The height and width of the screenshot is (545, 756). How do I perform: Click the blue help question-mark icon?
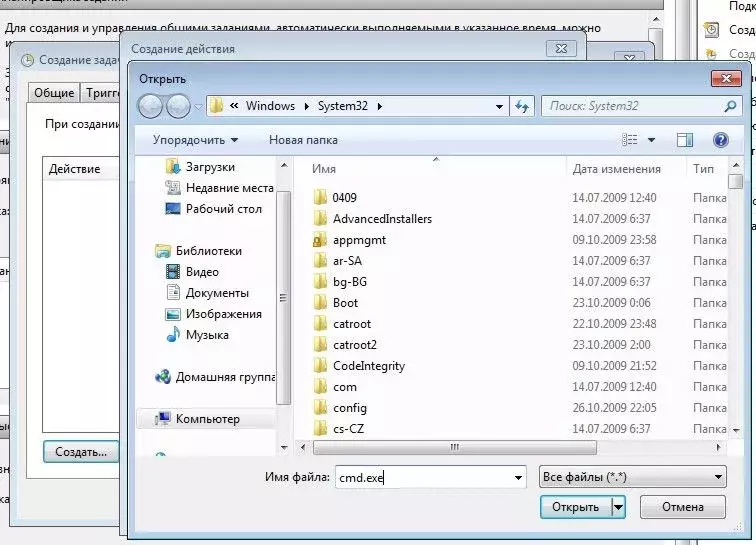(721, 140)
